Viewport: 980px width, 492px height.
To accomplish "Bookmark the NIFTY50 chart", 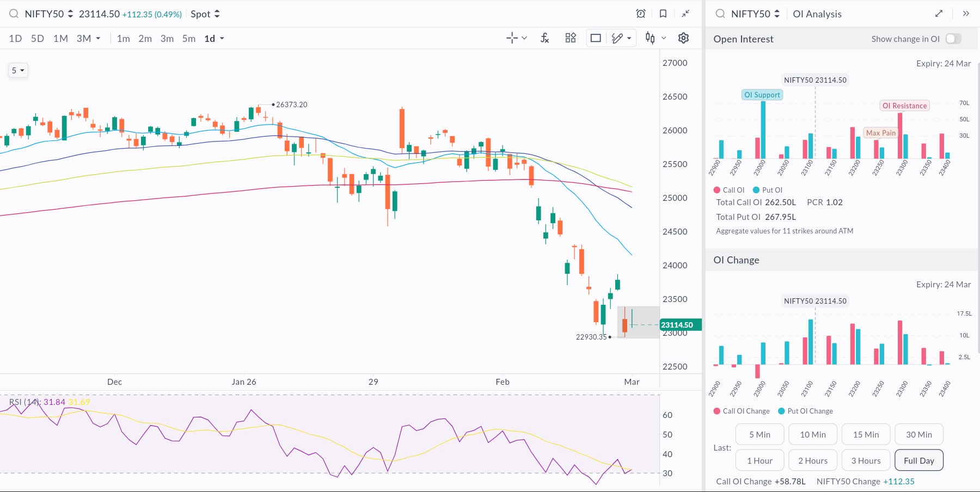I will 663,14.
